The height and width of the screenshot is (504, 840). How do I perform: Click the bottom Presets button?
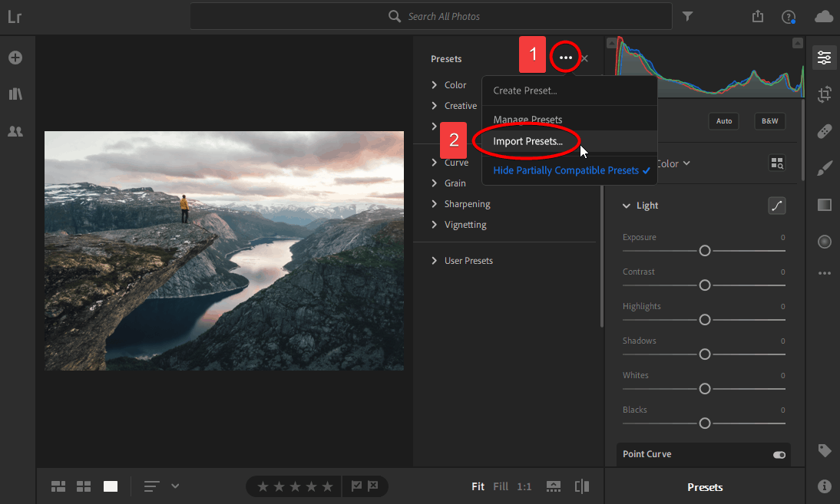pyautogui.click(x=705, y=487)
